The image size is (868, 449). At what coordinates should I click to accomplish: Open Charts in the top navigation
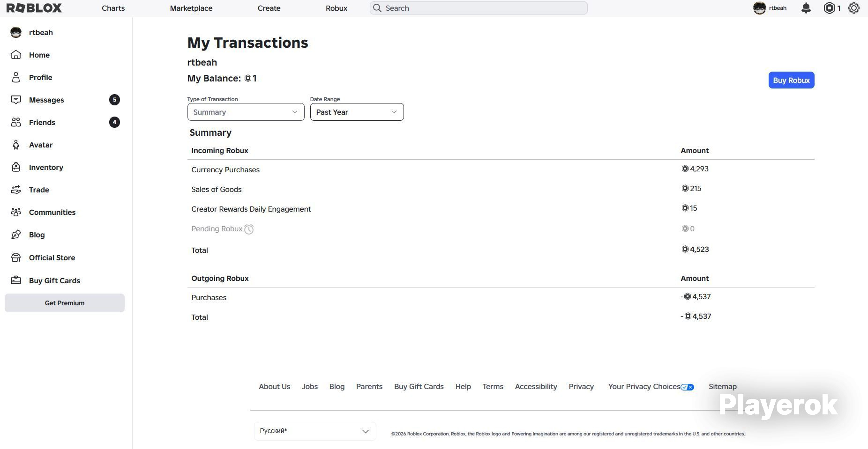click(x=113, y=8)
